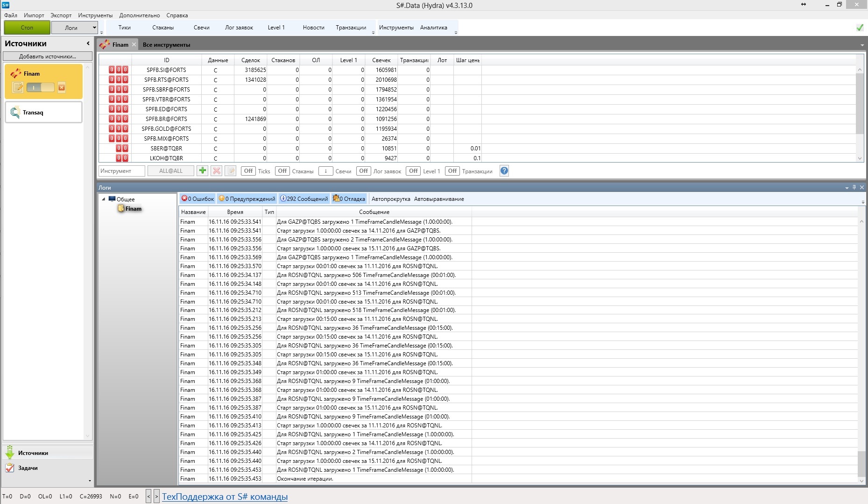
Task: Open the Инструменты toolbar item
Action: 396,28
